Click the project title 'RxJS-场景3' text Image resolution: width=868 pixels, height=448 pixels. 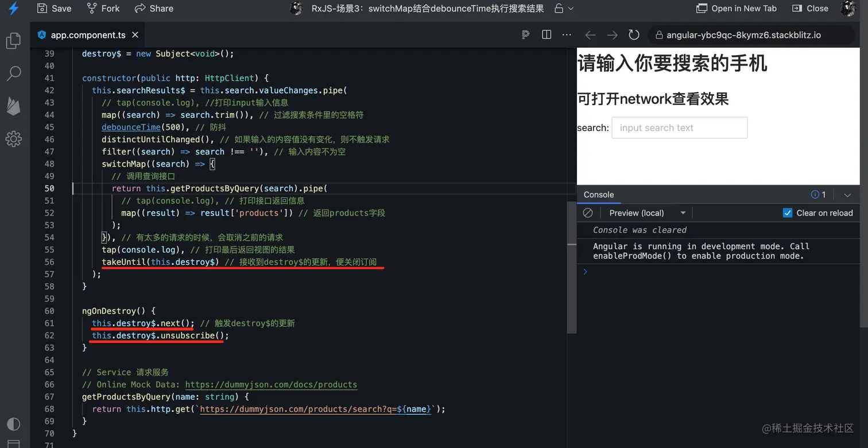pyautogui.click(x=428, y=9)
